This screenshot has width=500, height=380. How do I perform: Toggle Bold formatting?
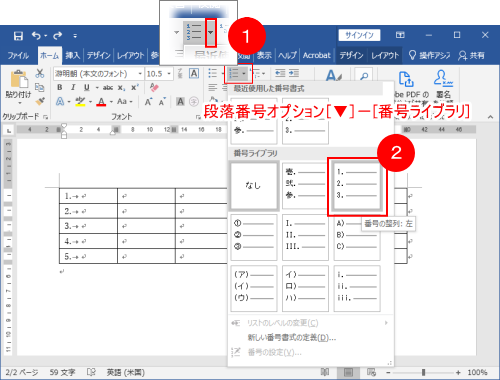[x=60, y=87]
